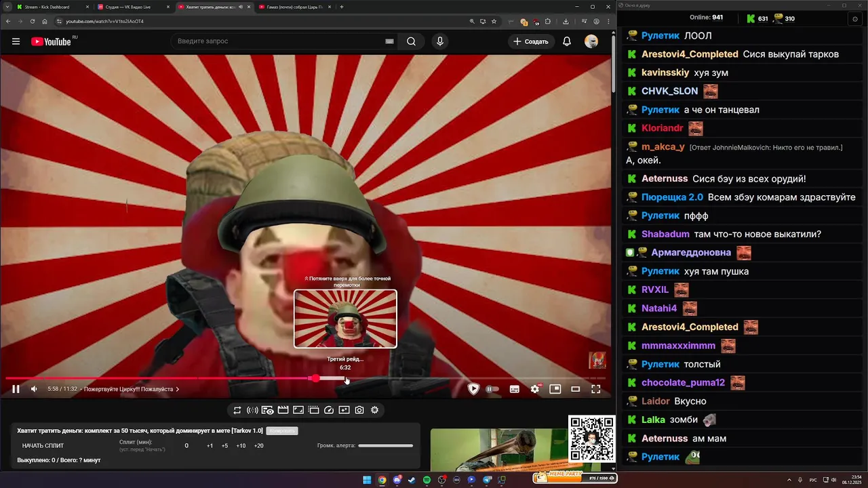Click the shield play extension button in player

(473, 389)
